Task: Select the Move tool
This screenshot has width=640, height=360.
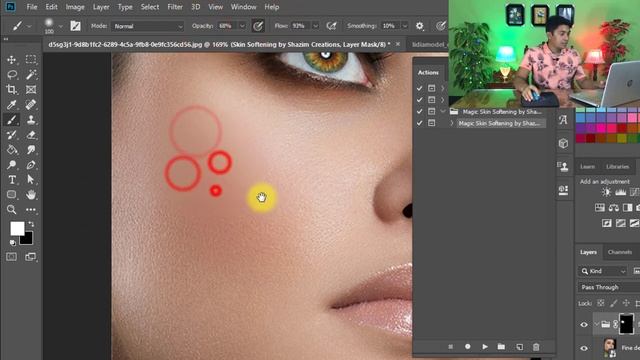Action: (x=11, y=60)
